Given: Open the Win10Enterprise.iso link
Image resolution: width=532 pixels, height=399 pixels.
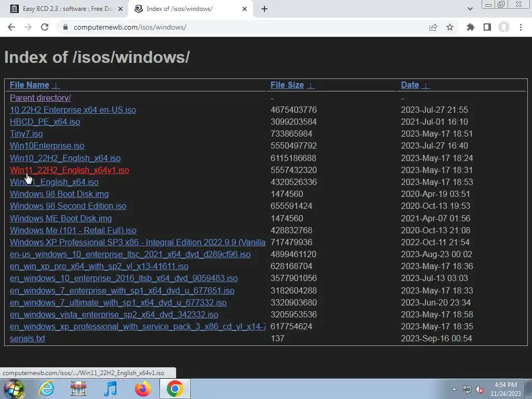Looking at the screenshot, I should [x=47, y=145].
